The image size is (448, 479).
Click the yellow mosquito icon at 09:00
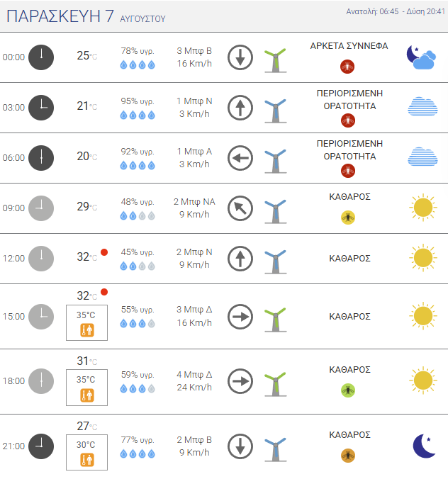point(348,218)
